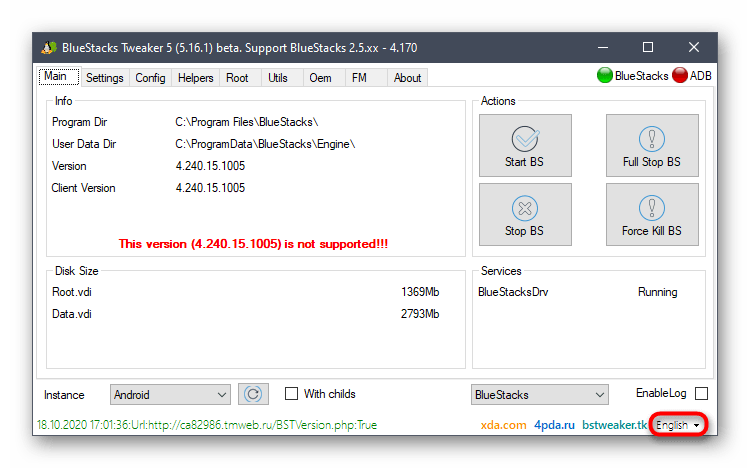
Task: Enable the With childs checkbox
Action: (x=291, y=394)
